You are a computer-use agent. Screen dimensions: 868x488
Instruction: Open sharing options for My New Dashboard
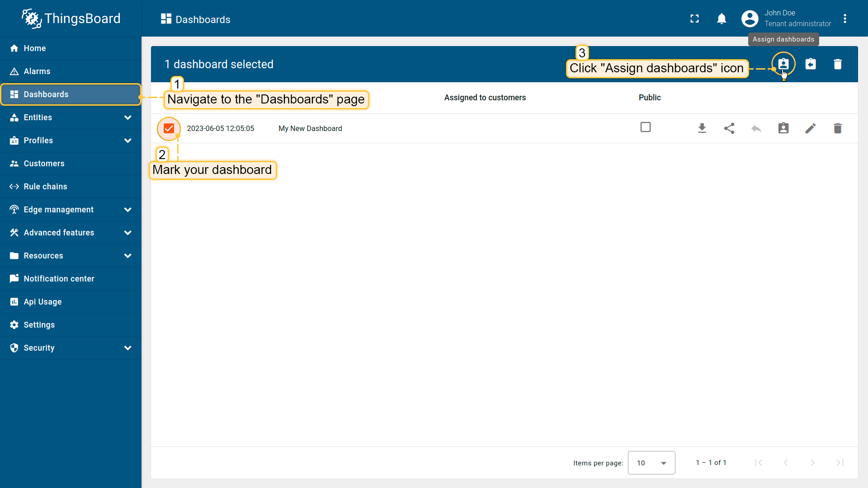(729, 128)
